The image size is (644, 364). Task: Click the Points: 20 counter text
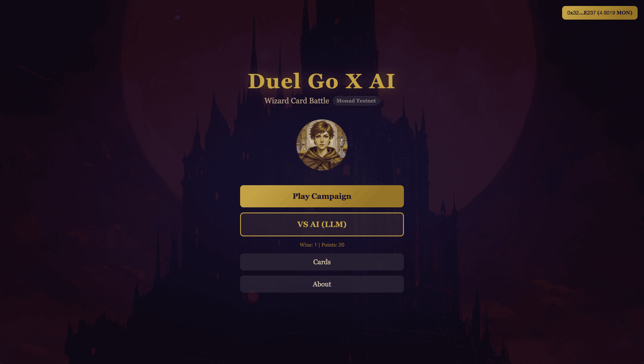click(x=333, y=245)
